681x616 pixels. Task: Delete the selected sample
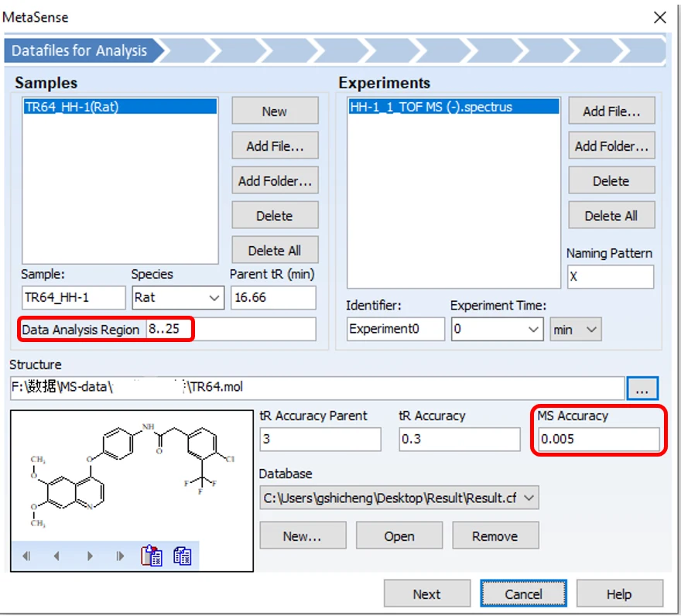coord(275,215)
